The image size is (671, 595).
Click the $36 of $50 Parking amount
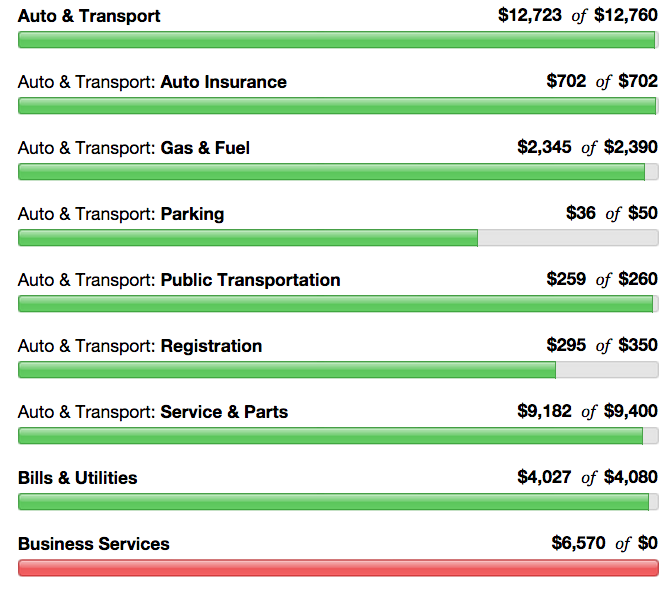coord(611,214)
